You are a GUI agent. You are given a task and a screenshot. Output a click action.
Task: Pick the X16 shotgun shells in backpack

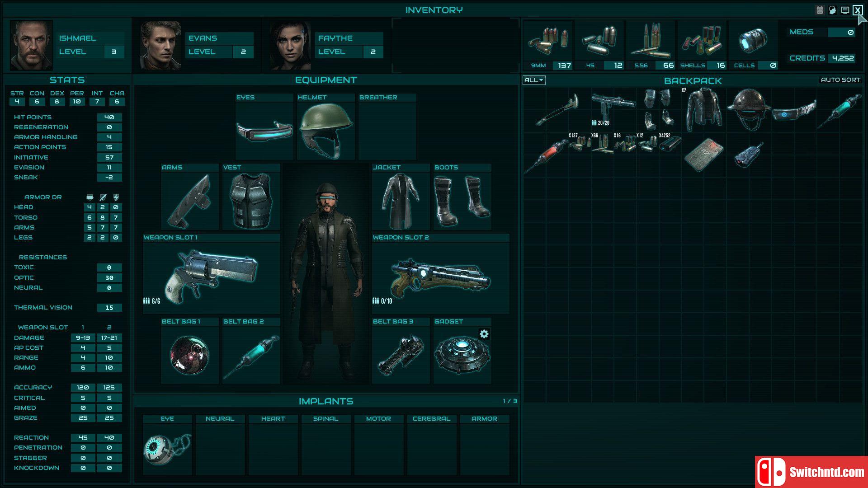pos(625,144)
